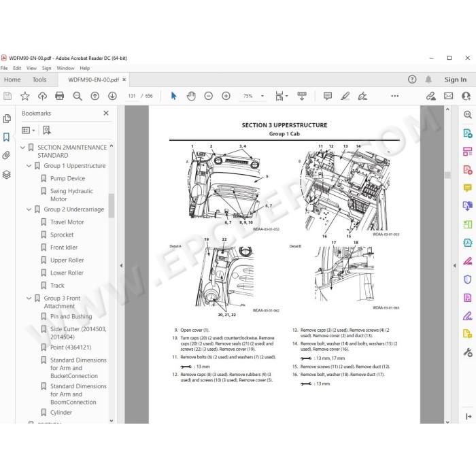Screen dimensions: 476x476
Task: Click the upload to cloud icon
Action: pyautogui.click(x=42, y=97)
